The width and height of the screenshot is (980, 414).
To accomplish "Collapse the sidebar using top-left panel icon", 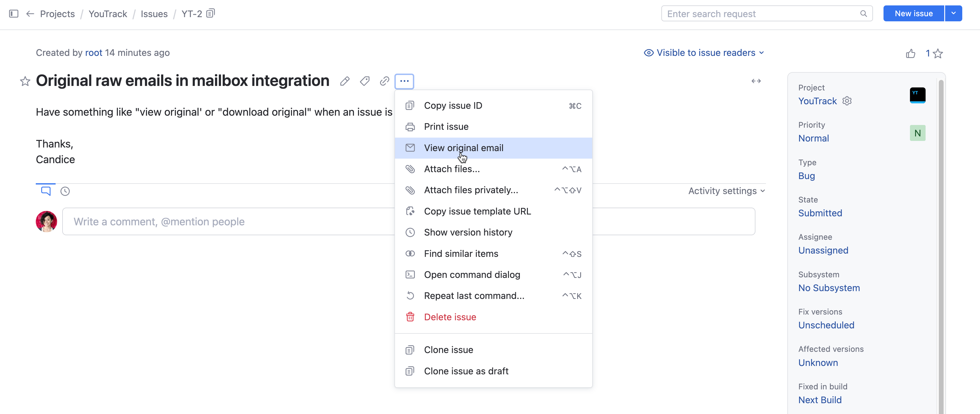I will [x=14, y=14].
